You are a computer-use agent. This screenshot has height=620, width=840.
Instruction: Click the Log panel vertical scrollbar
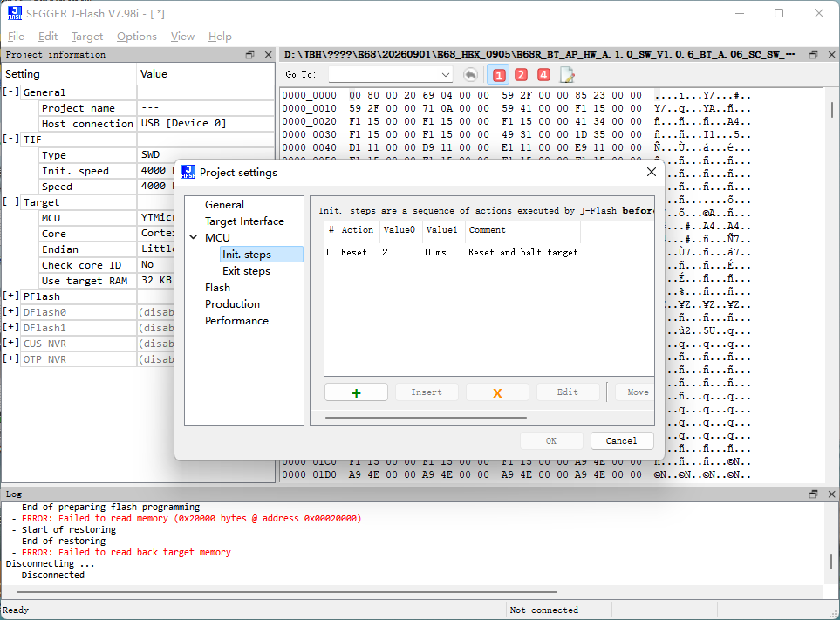coord(831,562)
